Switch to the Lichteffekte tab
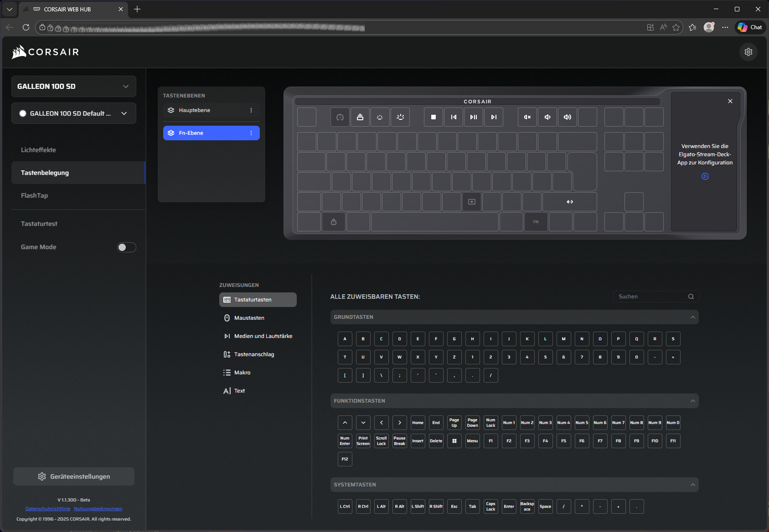The image size is (769, 532). (x=39, y=150)
